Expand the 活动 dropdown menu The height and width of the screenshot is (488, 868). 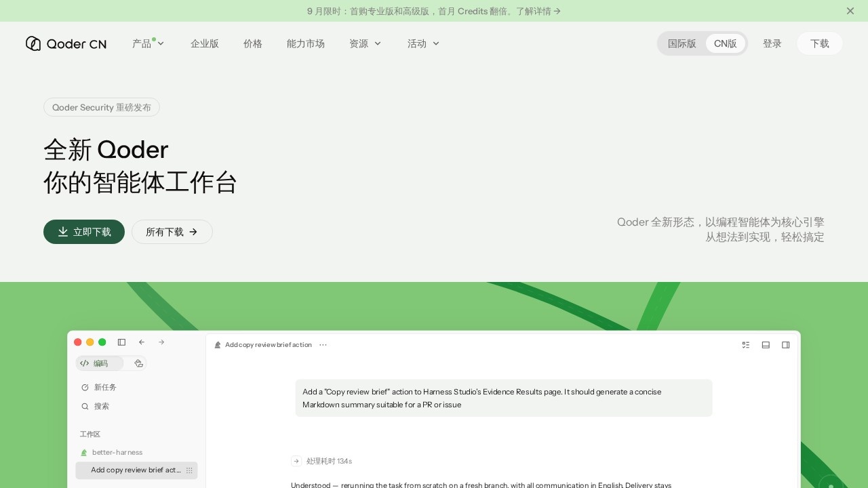(x=424, y=43)
